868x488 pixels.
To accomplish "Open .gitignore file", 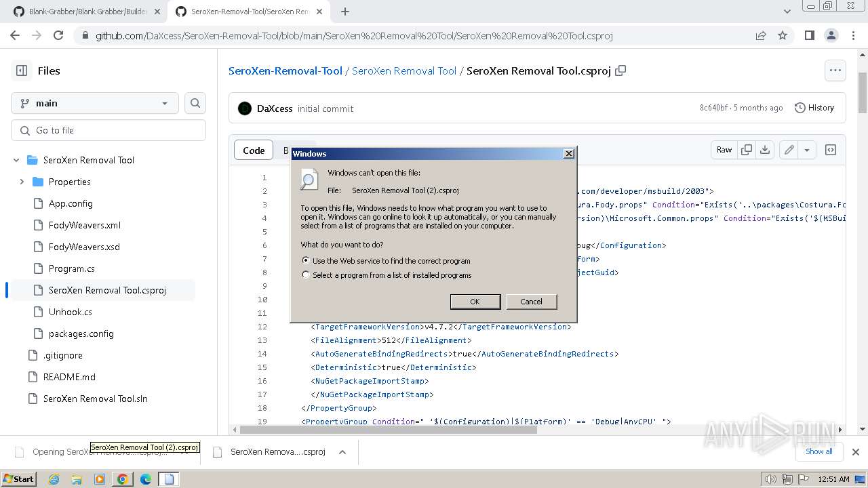I will tap(62, 355).
